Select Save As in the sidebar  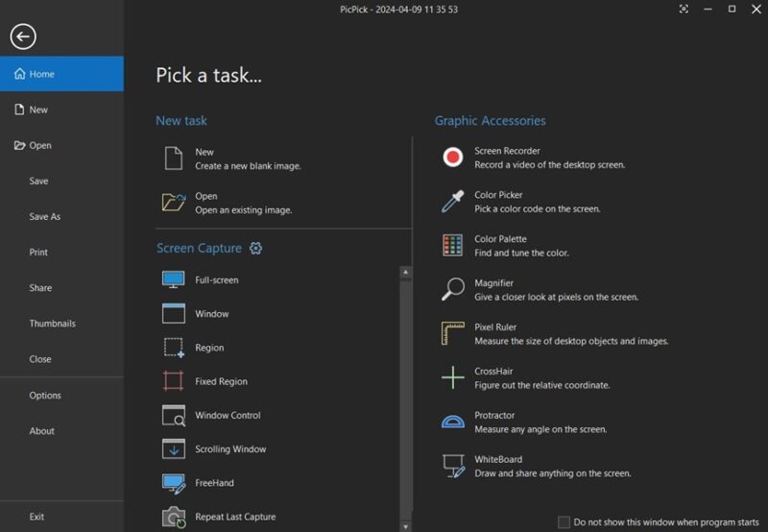pyautogui.click(x=61, y=216)
